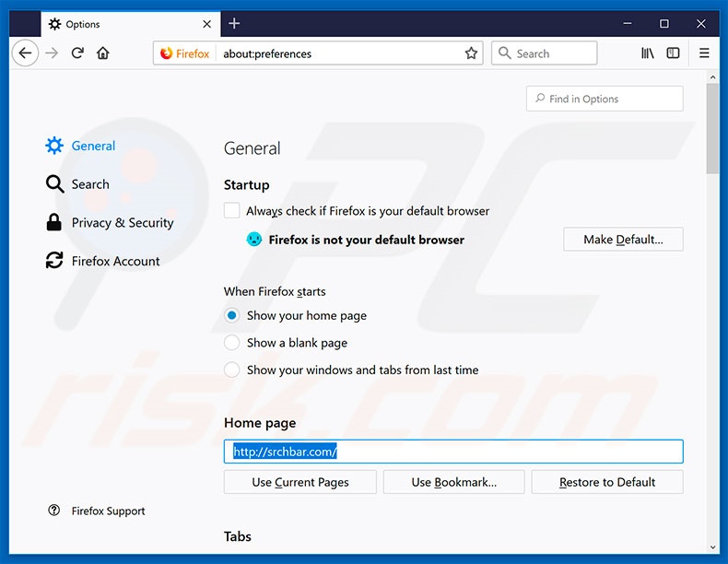
Task: Click the toolbar Search box
Action: coord(544,53)
